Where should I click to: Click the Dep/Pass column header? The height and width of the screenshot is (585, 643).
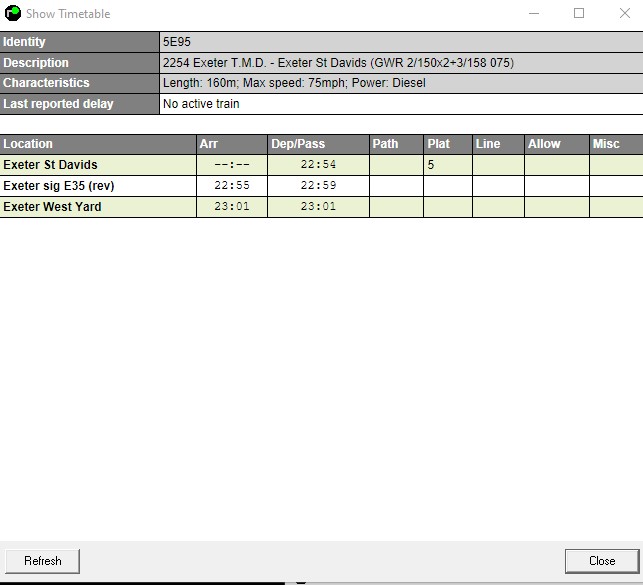pyautogui.click(x=318, y=144)
